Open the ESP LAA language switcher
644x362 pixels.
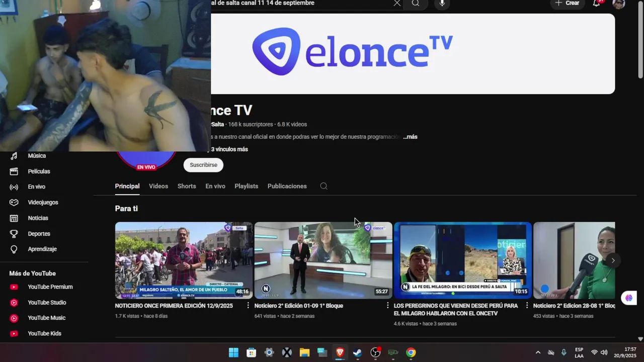pyautogui.click(x=579, y=352)
